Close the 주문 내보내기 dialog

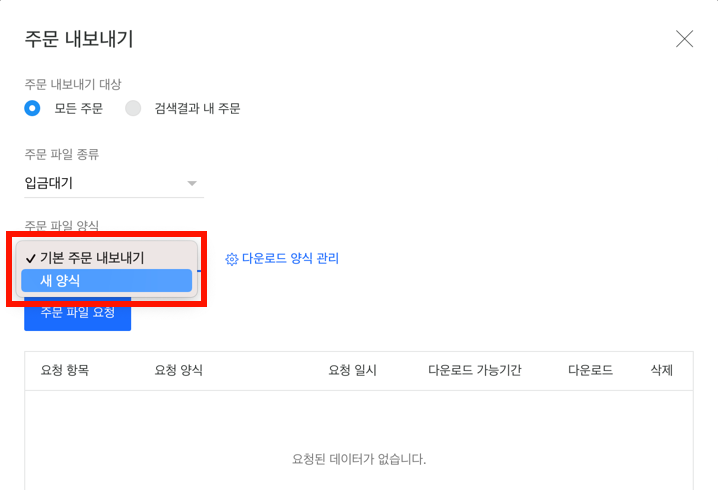click(x=684, y=39)
